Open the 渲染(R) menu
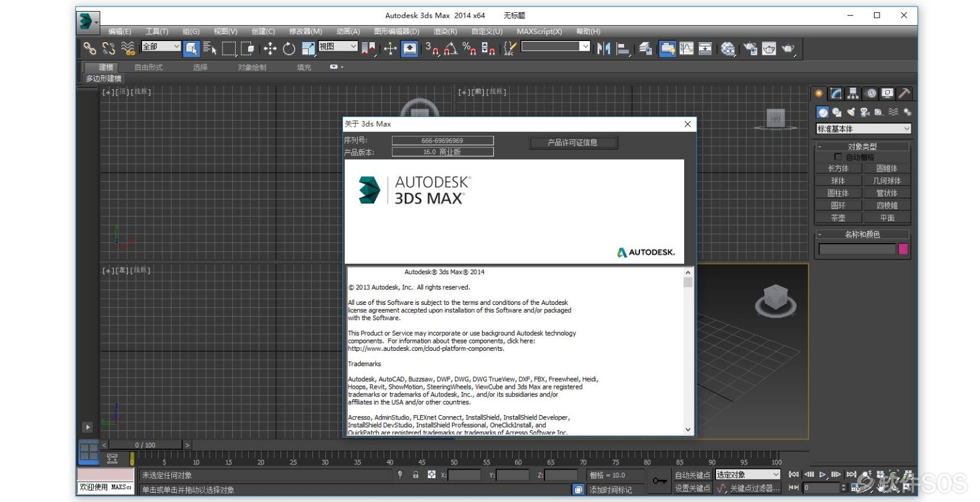The width and height of the screenshot is (980, 502). pos(445,31)
